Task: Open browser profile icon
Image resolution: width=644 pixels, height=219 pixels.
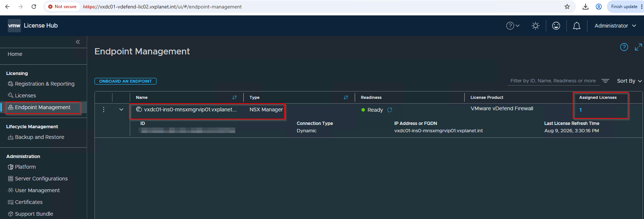Action: 599,7
